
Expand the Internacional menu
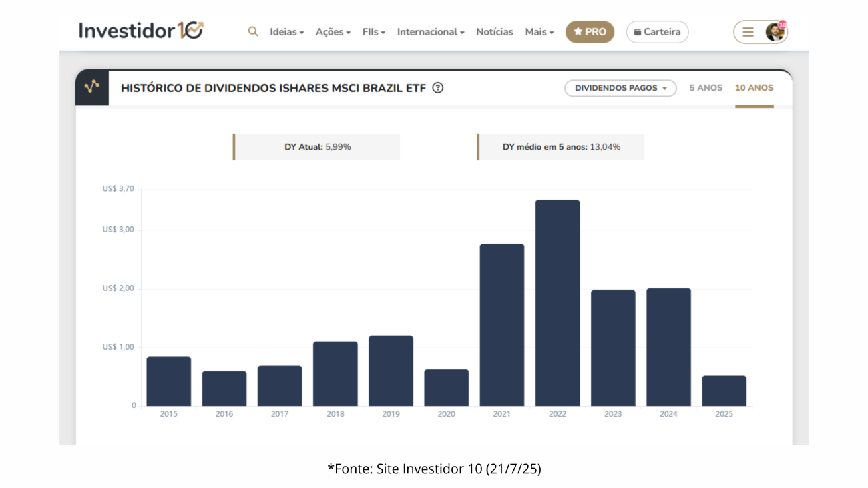(431, 32)
